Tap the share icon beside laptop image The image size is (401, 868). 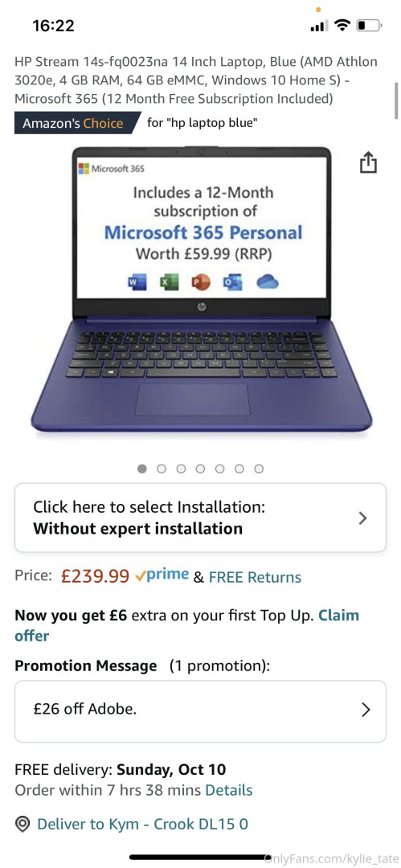coord(368,163)
